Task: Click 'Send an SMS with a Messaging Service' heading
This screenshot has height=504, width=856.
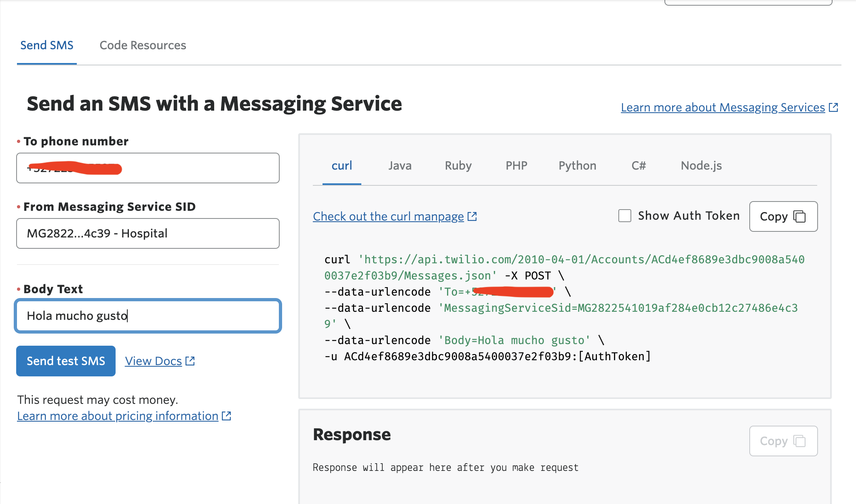Action: pos(214,104)
